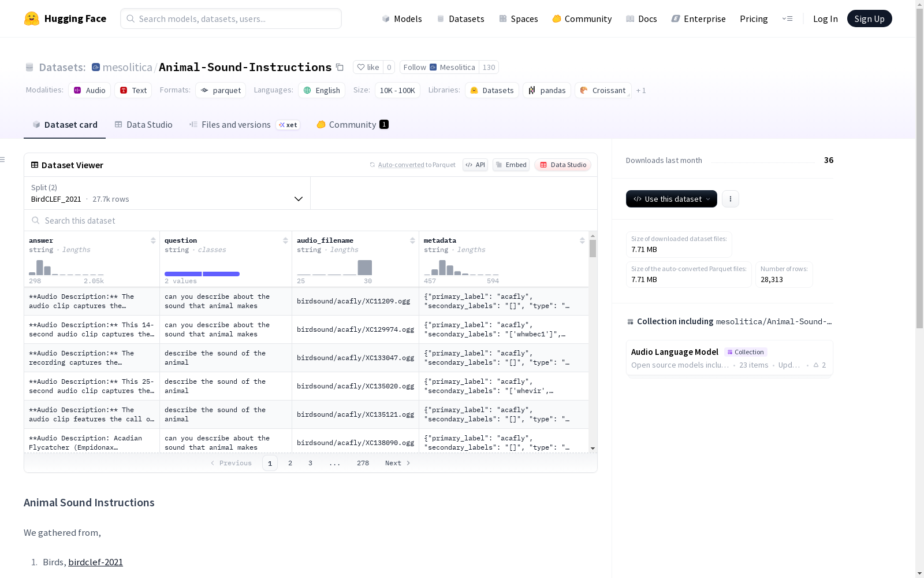Click the Embed button
The width and height of the screenshot is (924, 578).
511,165
